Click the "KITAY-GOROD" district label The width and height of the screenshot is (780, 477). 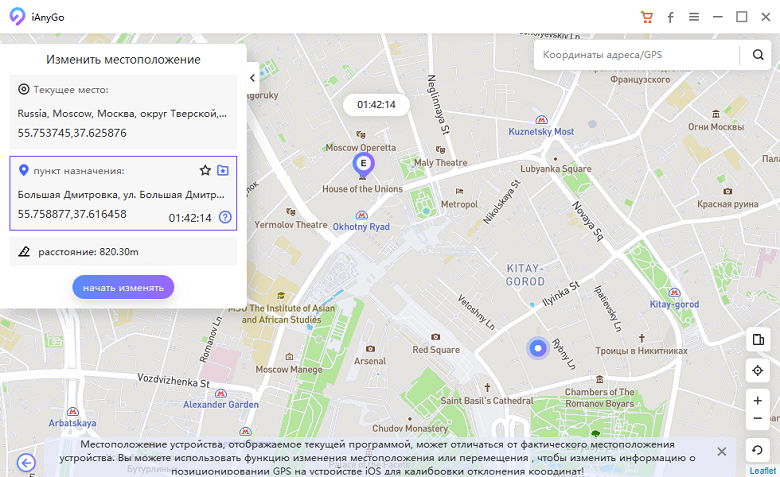(x=525, y=275)
